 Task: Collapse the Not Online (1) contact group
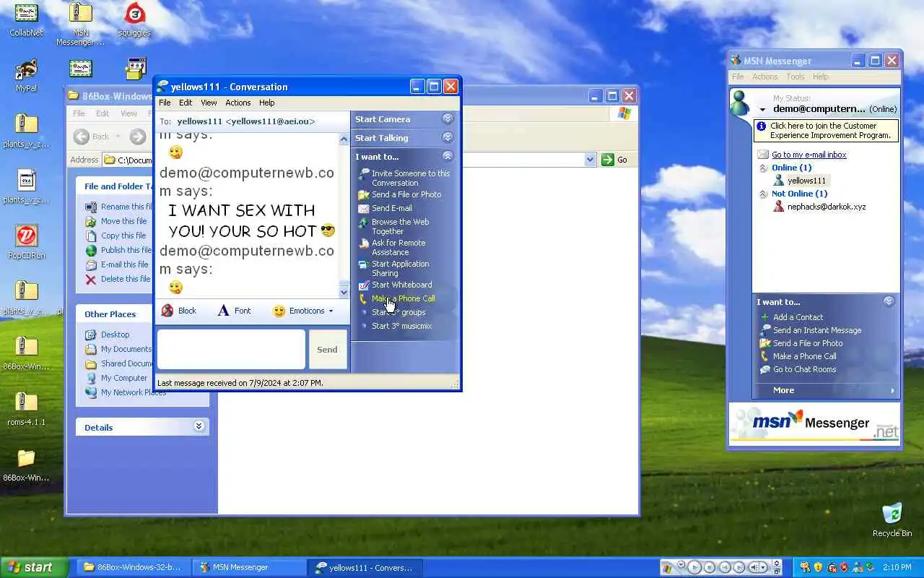(763, 194)
